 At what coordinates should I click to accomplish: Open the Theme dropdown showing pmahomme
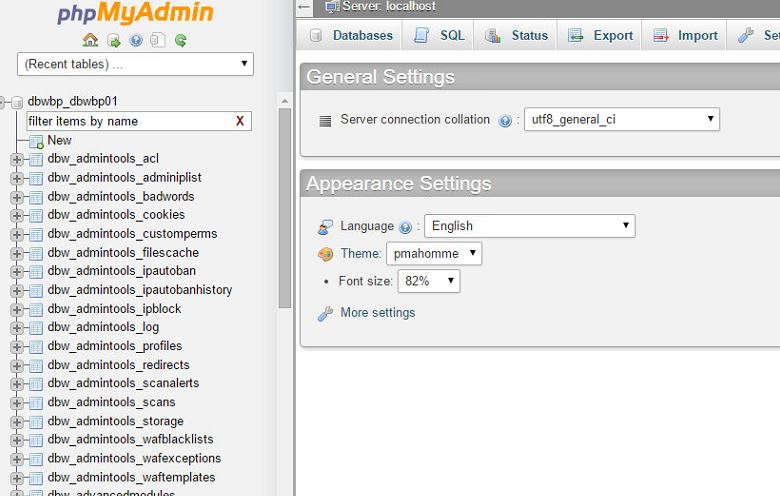pyautogui.click(x=433, y=254)
